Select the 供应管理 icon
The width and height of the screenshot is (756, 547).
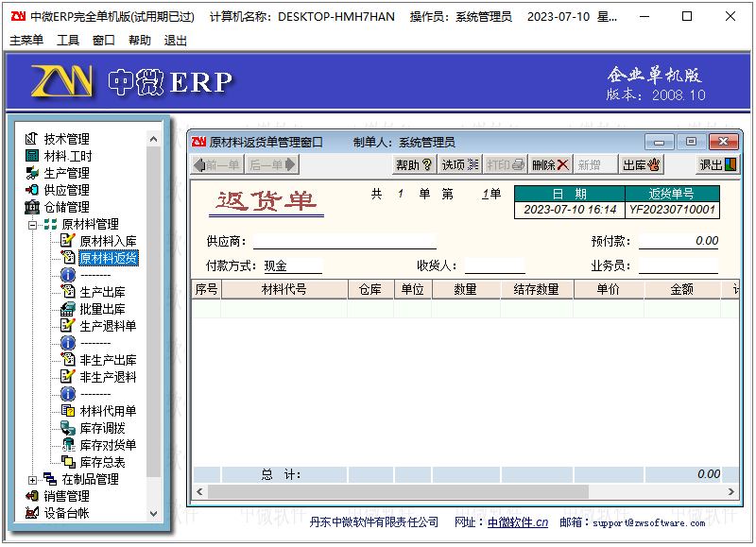click(32, 190)
